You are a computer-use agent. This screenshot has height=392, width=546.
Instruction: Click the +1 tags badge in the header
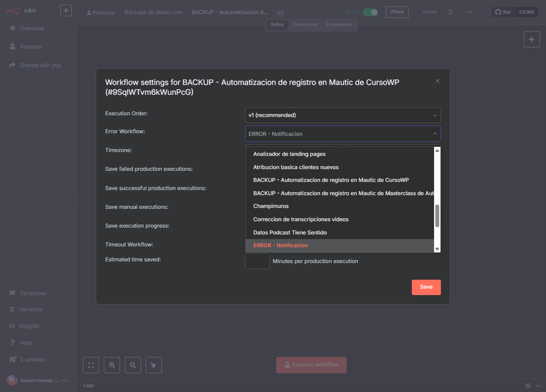pos(280,13)
